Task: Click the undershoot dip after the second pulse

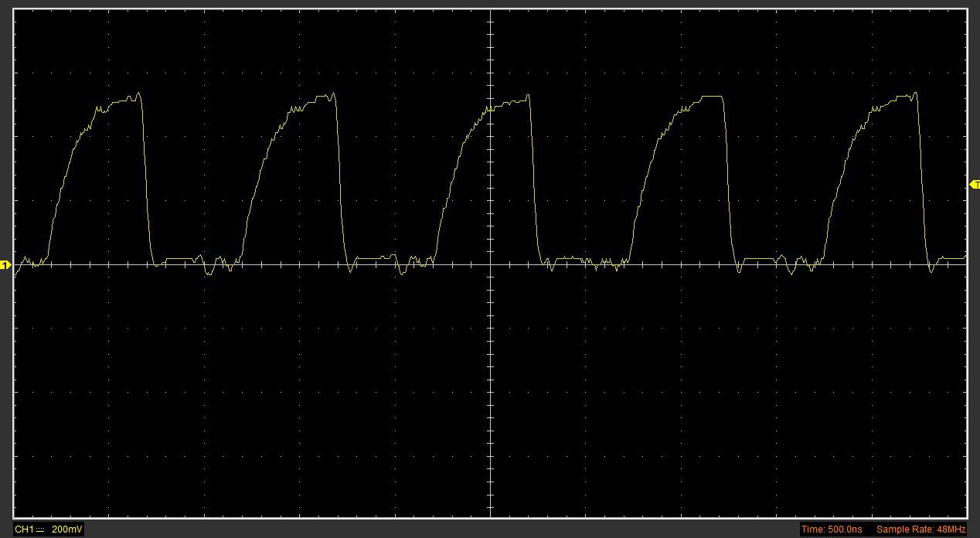Action: [x=352, y=270]
